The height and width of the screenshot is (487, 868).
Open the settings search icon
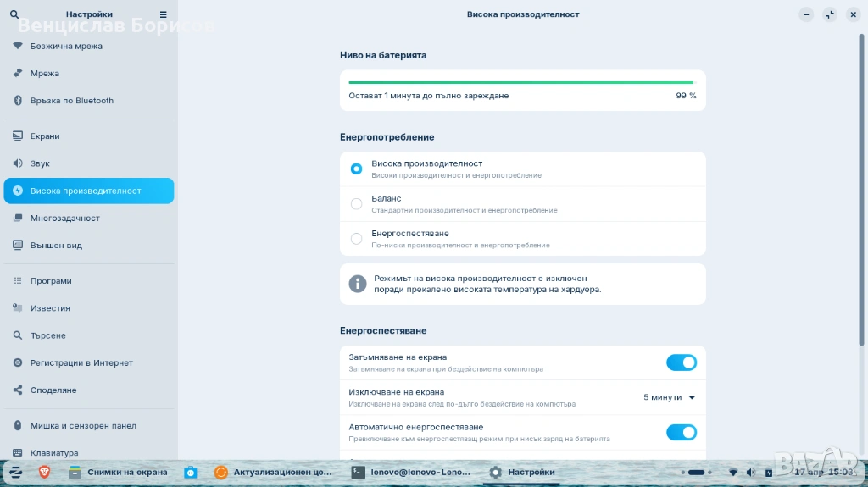14,14
